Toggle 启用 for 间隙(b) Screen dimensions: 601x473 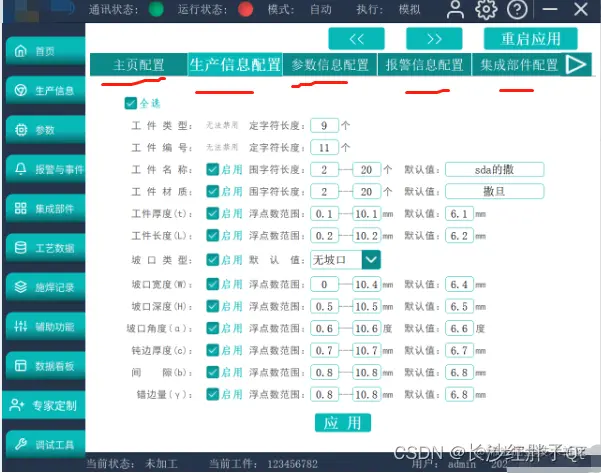(212, 372)
